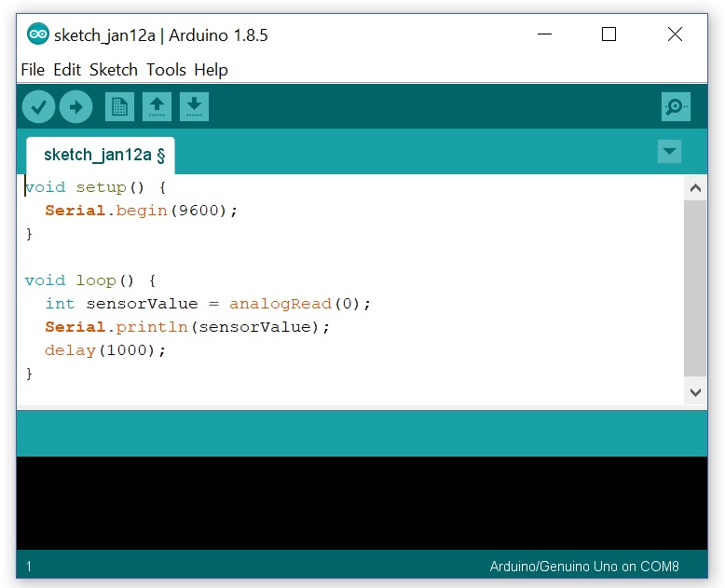Viewport: 725px width, 588px height.
Task: Open the Tools menu
Action: coord(166,70)
